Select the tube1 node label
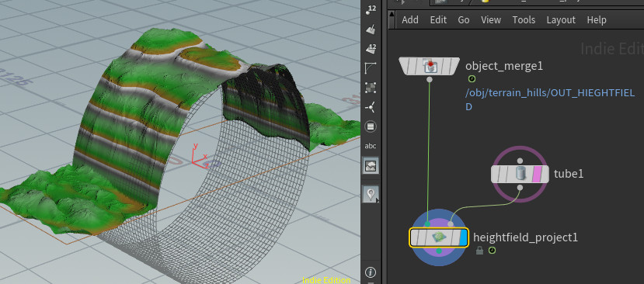 (569, 174)
